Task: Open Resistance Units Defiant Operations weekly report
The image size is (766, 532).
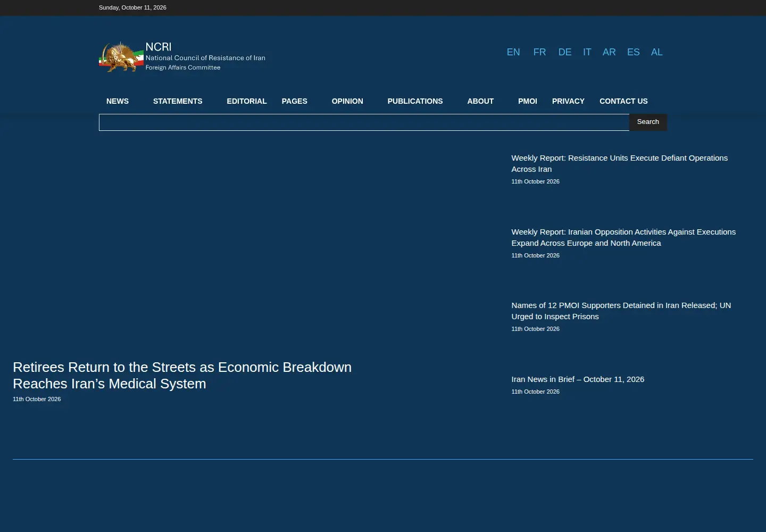Action: tap(620, 163)
